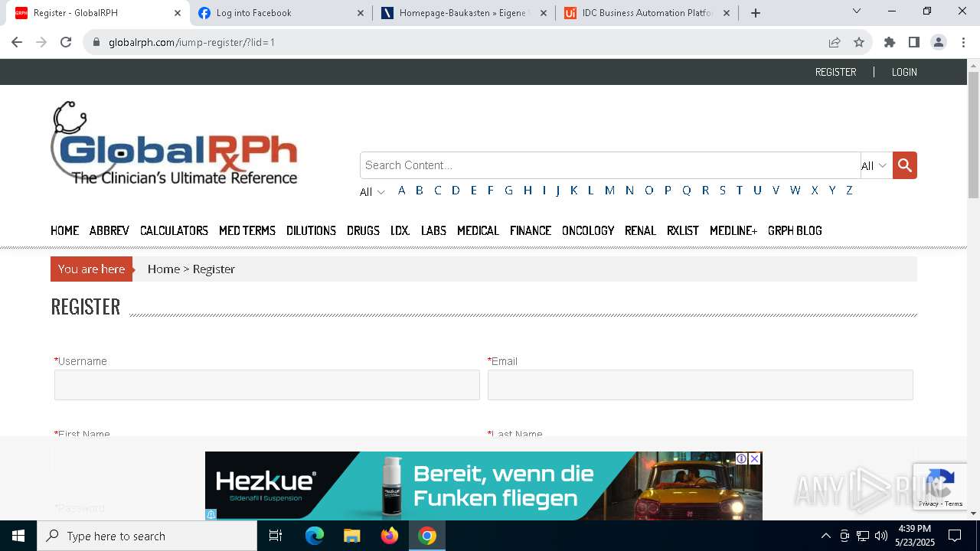
Task: Click the LOGIN link in top bar
Action: point(904,72)
